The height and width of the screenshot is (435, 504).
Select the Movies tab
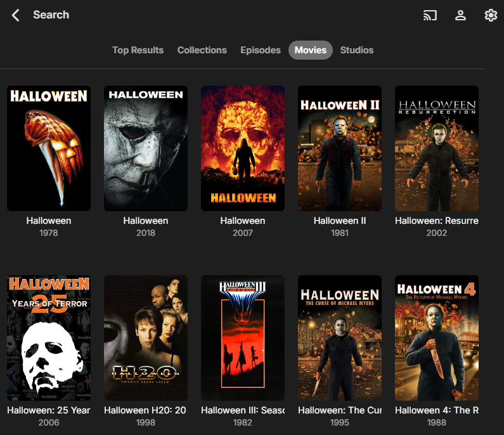coord(311,50)
